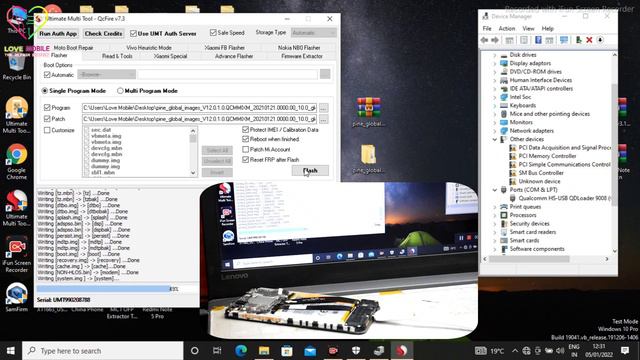Expand Processors node
Viewport: 640px width, 360px height.
coord(495,215)
